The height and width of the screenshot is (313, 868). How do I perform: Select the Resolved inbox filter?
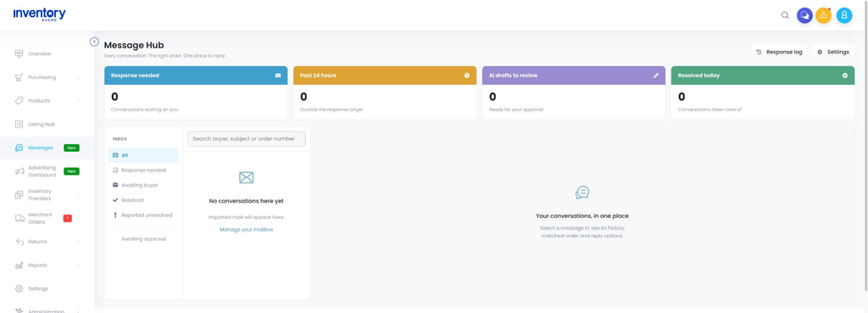click(x=144, y=200)
